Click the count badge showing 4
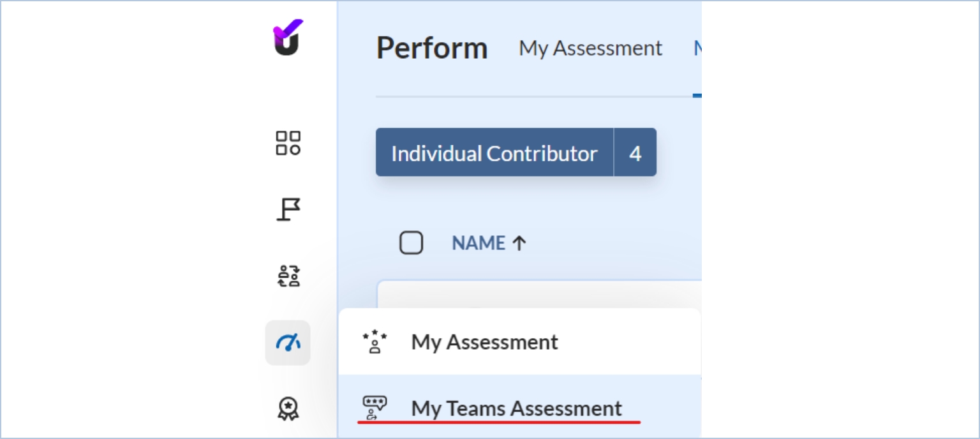Viewport: 980px width, 439px height. pos(635,153)
